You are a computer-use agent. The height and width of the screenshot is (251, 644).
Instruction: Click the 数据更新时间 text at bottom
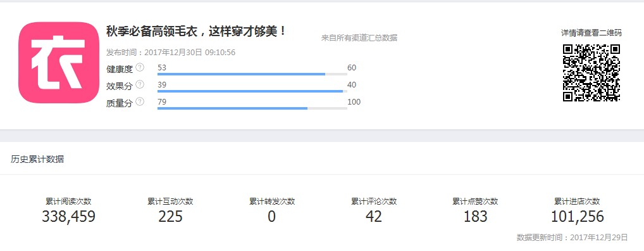(x=572, y=238)
